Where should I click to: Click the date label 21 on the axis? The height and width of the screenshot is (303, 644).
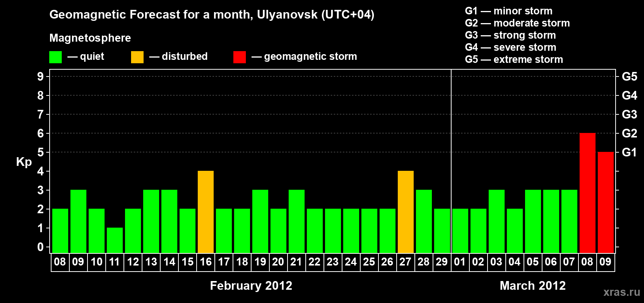pos(296,262)
